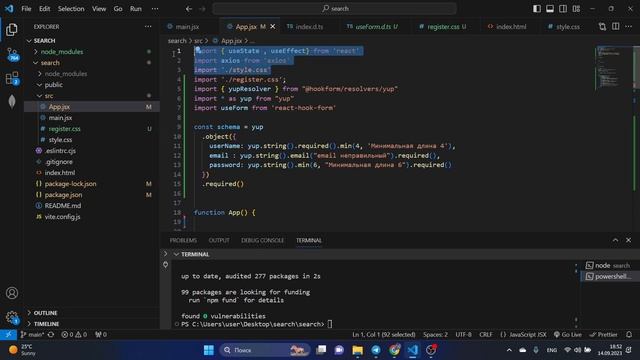Maximize the terminal panel with the chevron
The height and width of the screenshot is (360, 640).
tap(615, 240)
